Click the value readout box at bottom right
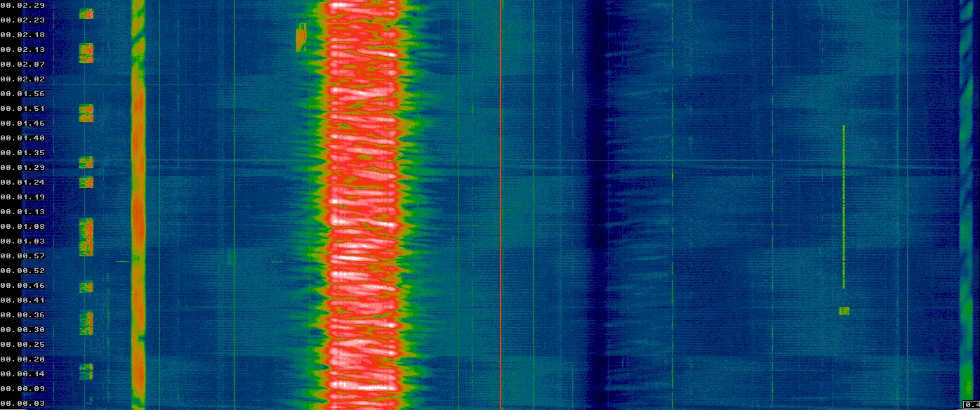Screen dimensions: 980x410 tap(971, 404)
